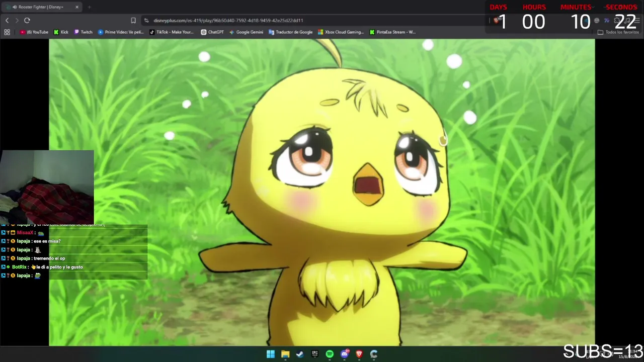The image size is (644, 362).
Task: Close the Rooster Fighter tab
Action: pos(77,7)
